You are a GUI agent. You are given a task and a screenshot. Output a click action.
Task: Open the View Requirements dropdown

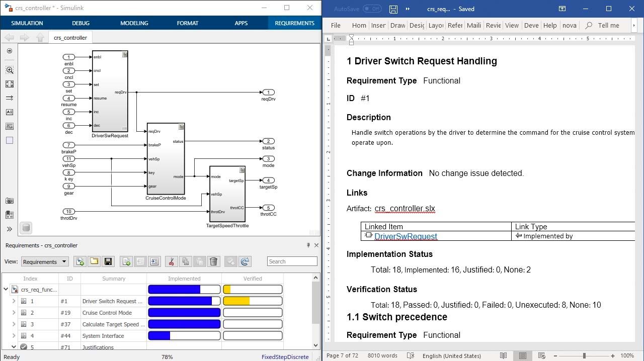[x=44, y=261]
